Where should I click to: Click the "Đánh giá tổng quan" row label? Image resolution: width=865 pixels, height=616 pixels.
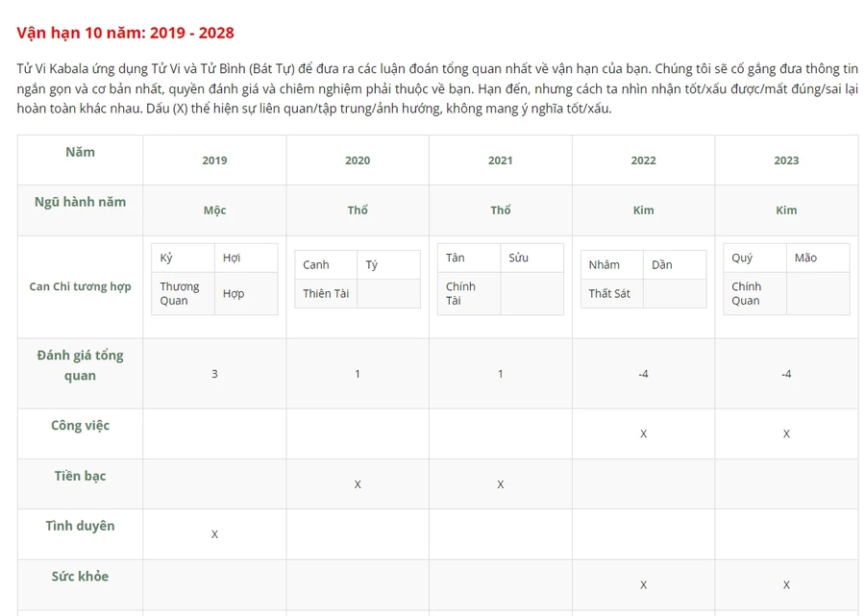[80, 365]
